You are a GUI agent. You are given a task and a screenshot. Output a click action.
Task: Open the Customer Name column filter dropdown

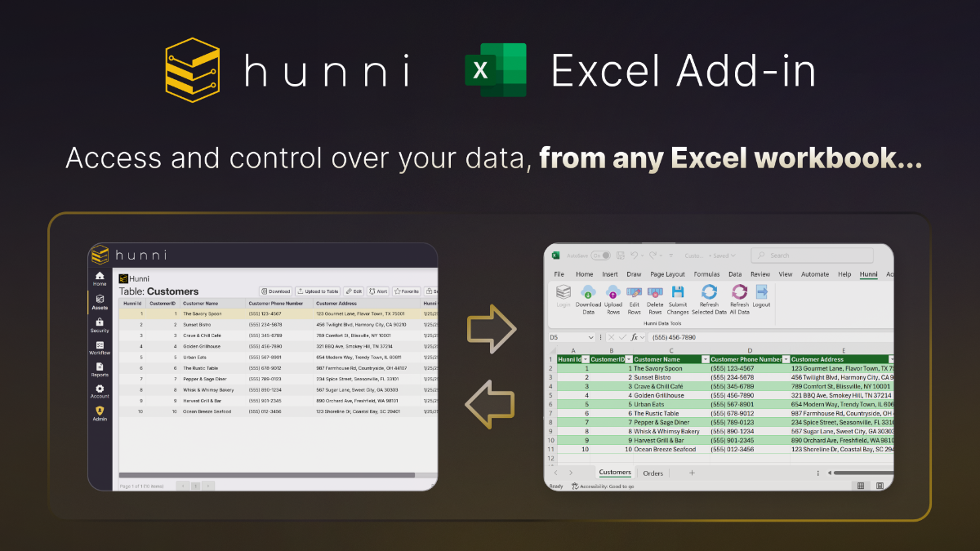(x=704, y=359)
